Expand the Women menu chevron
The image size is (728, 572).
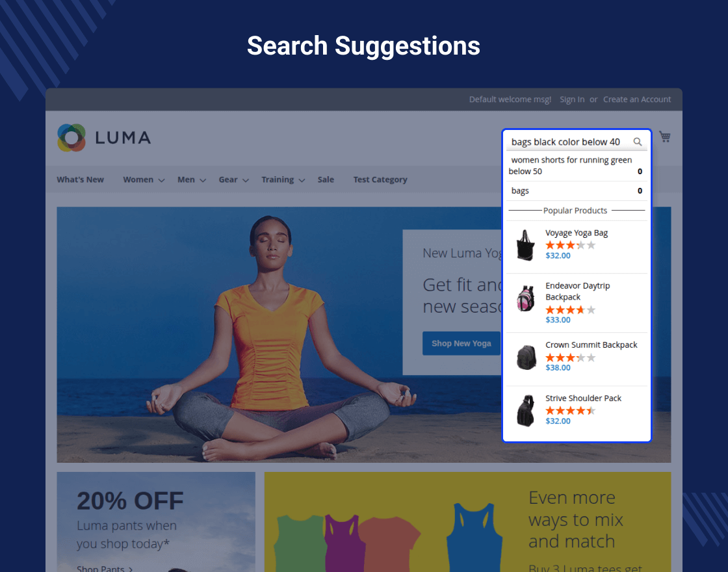point(162,180)
